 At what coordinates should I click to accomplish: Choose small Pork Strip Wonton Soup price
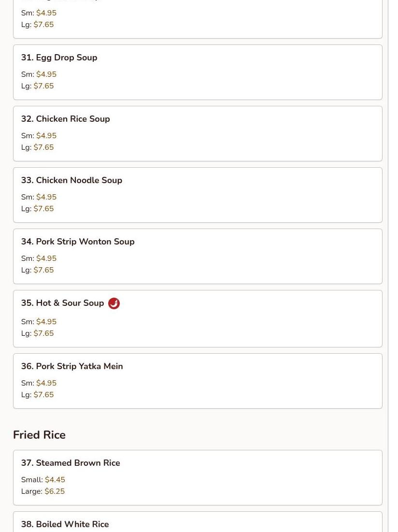[46, 259]
